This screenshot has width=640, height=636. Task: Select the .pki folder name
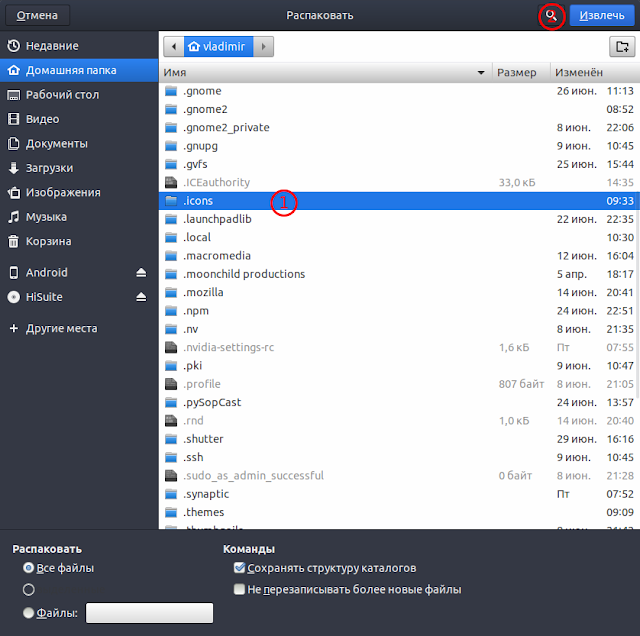(192, 366)
